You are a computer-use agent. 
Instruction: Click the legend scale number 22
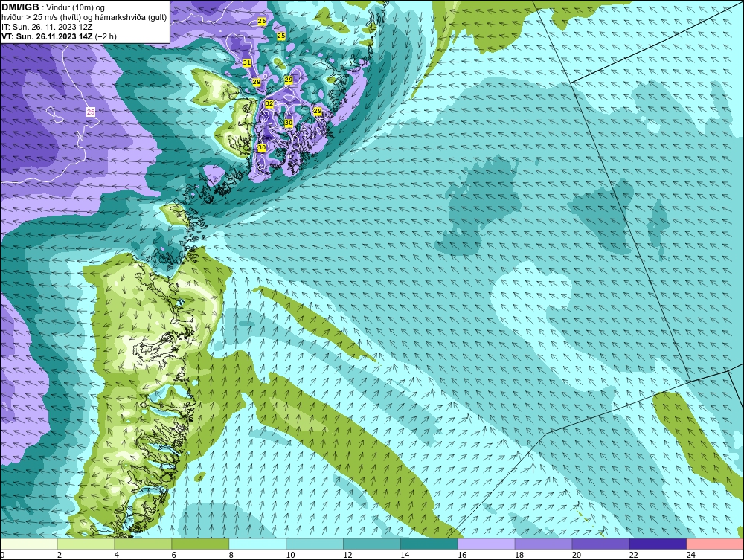coord(633,555)
